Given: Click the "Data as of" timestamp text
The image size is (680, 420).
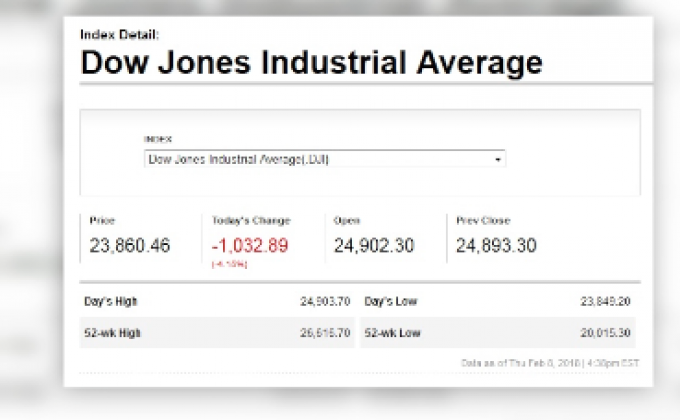Looking at the screenshot, I should click(x=548, y=362).
